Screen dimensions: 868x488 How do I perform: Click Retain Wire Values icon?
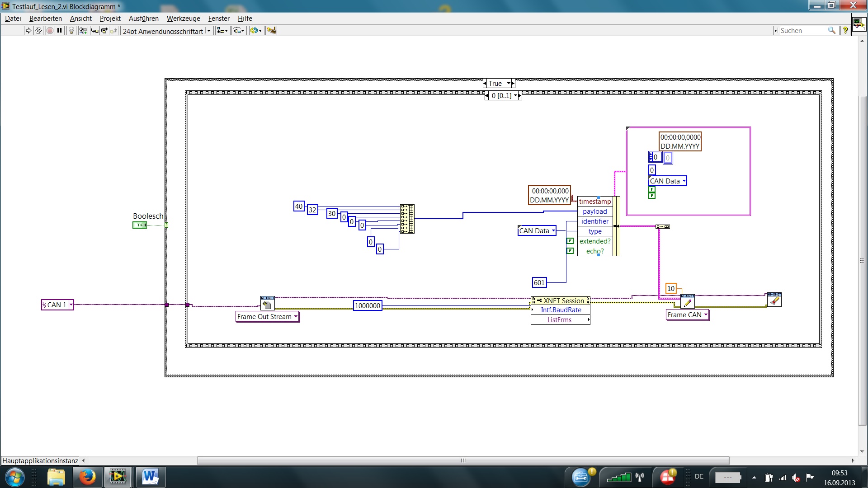pyautogui.click(x=83, y=31)
